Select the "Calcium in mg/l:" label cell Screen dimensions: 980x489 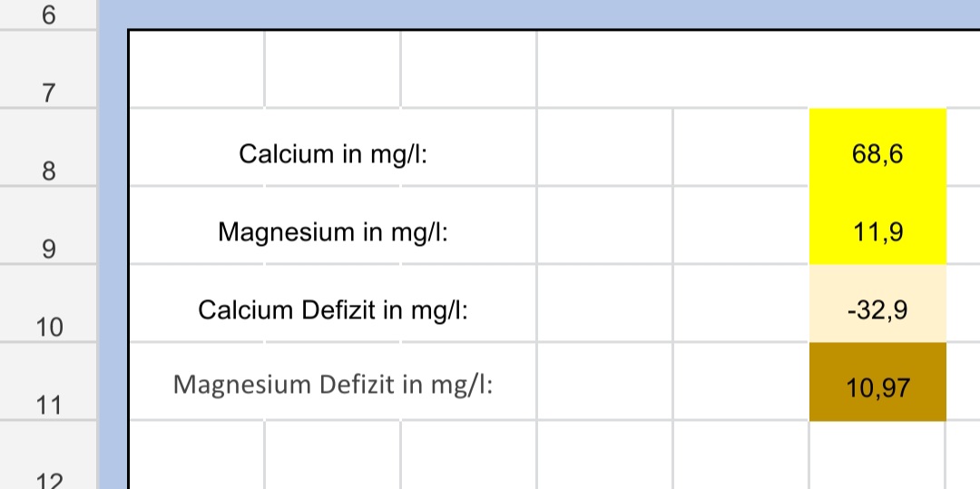click(x=332, y=154)
